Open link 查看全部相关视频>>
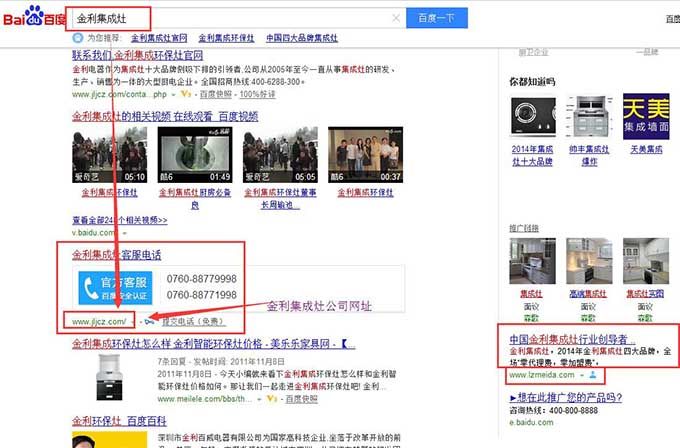Image resolution: width=680 pixels, height=448 pixels. pos(120,220)
